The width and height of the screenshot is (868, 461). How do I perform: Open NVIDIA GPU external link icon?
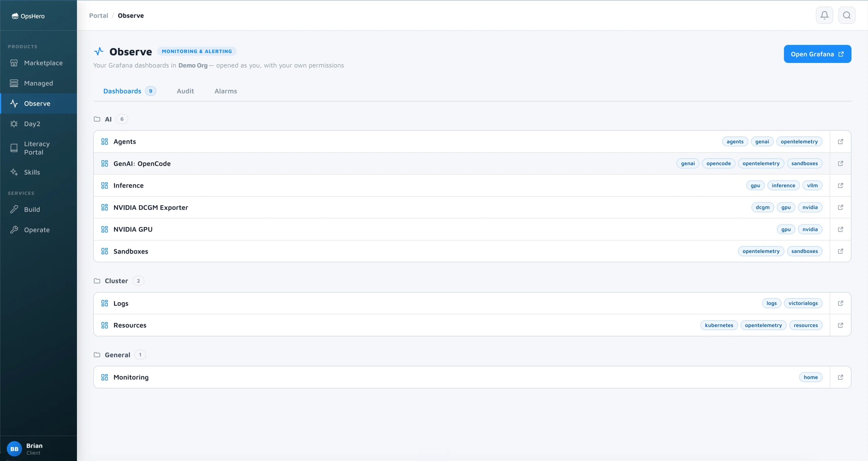point(840,229)
